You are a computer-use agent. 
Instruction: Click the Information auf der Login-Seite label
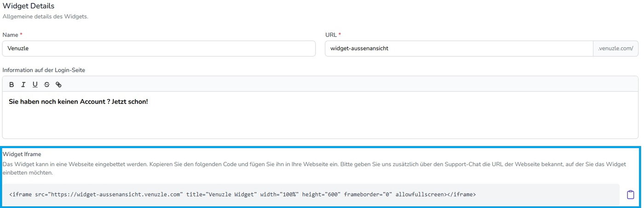coord(44,70)
